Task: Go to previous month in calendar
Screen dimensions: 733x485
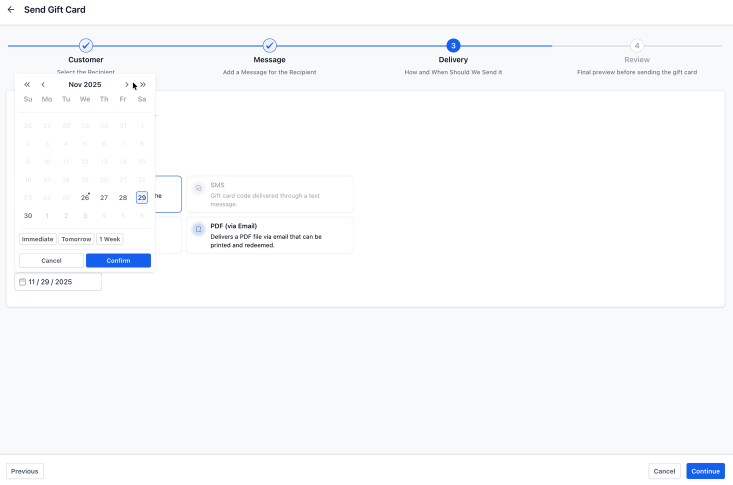Action: (x=42, y=85)
